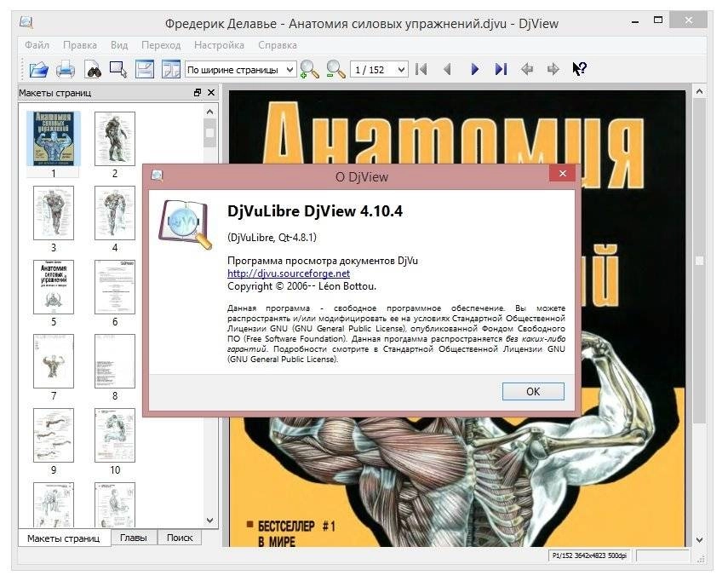Open the Справка menu
This screenshot has width=728, height=587.
[278, 45]
